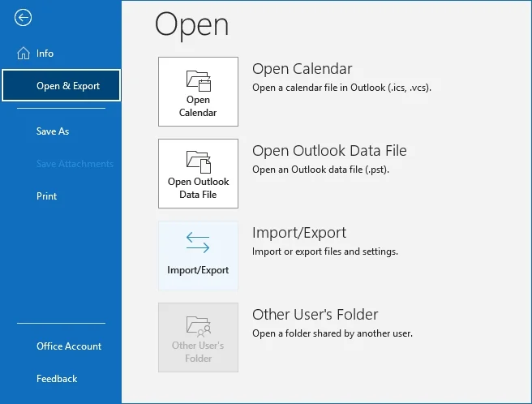Open the Print page
Image resolution: width=532 pixels, height=404 pixels.
coord(46,196)
